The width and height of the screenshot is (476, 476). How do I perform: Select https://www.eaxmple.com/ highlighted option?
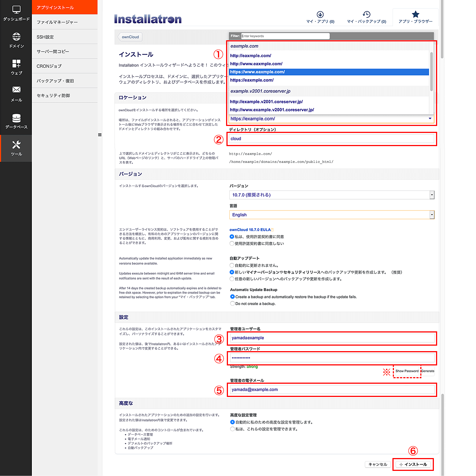[329, 72]
